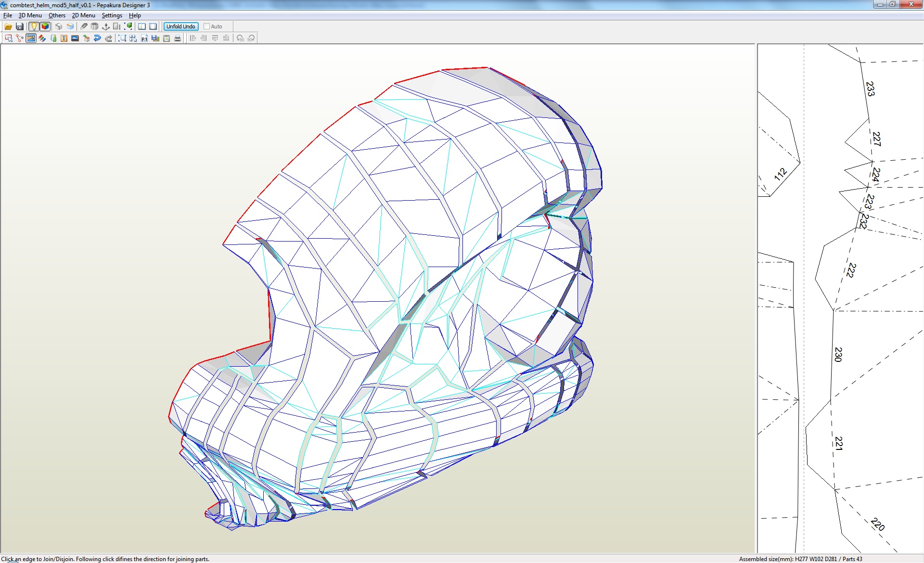Click the gray folded-box toolbar icon
The image size is (924, 563).
click(59, 26)
